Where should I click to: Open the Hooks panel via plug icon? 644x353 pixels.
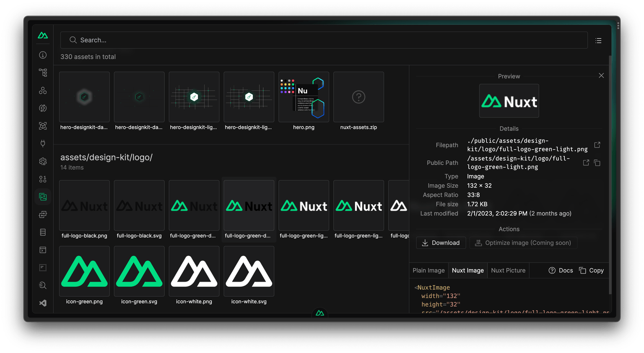coord(42,143)
